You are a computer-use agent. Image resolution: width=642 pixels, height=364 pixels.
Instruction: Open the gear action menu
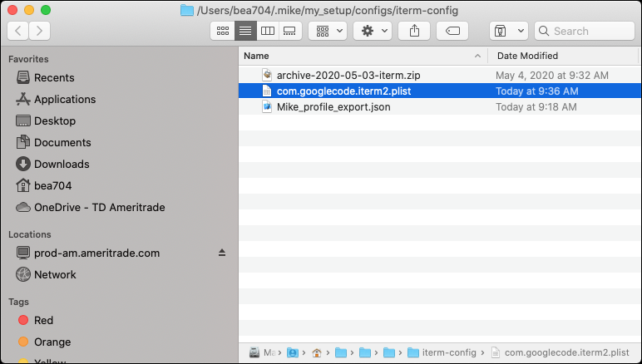pos(373,31)
